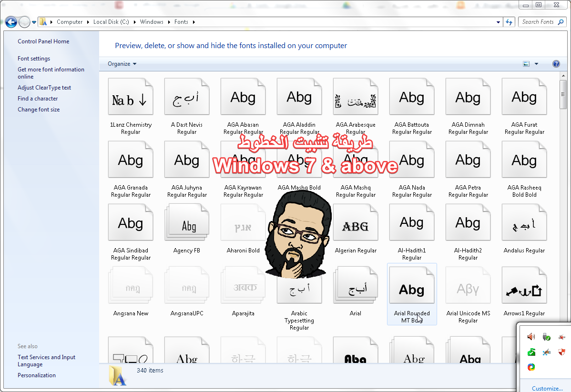
Task: Select the AGA Granada Regular font icon
Action: (x=131, y=160)
